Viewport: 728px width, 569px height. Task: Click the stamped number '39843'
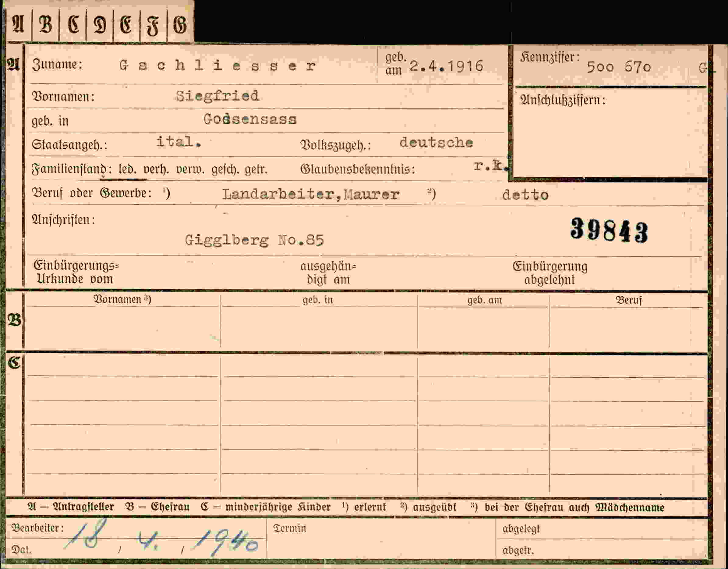pos(609,230)
